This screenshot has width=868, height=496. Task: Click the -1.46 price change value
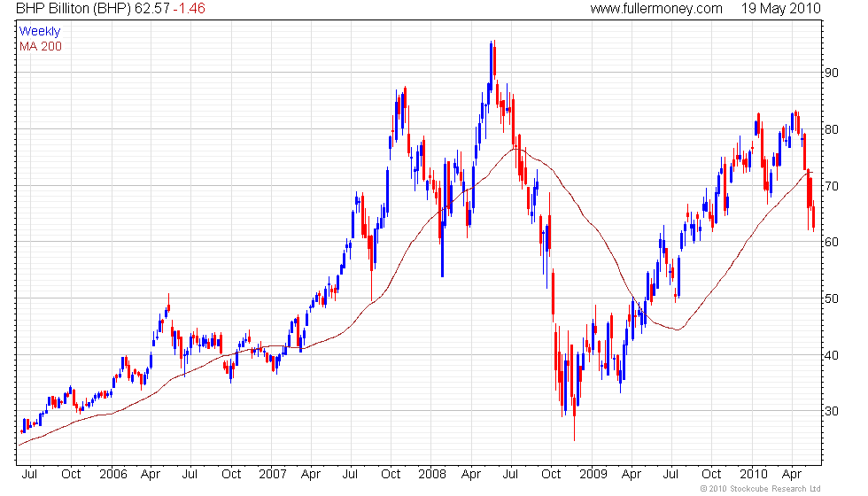click(189, 8)
